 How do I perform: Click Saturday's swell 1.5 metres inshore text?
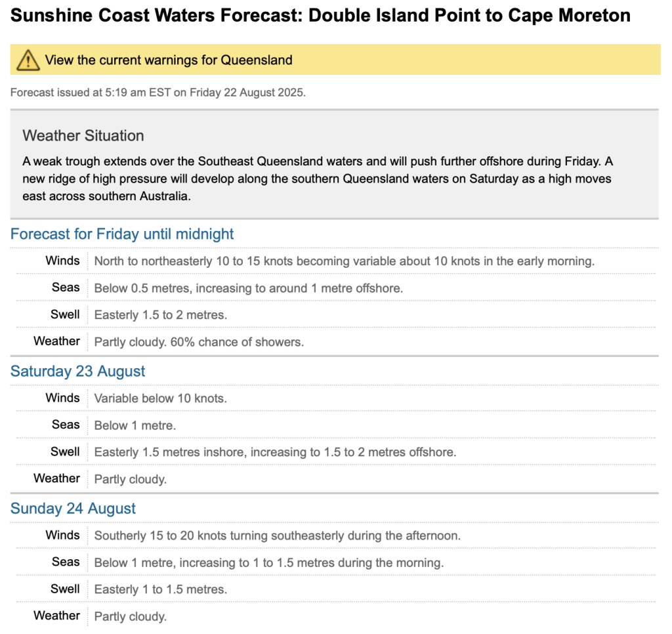274,452
